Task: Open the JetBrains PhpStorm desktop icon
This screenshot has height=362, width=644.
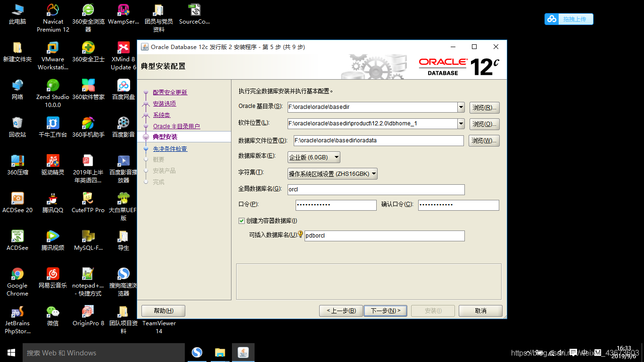Action: 17,320
